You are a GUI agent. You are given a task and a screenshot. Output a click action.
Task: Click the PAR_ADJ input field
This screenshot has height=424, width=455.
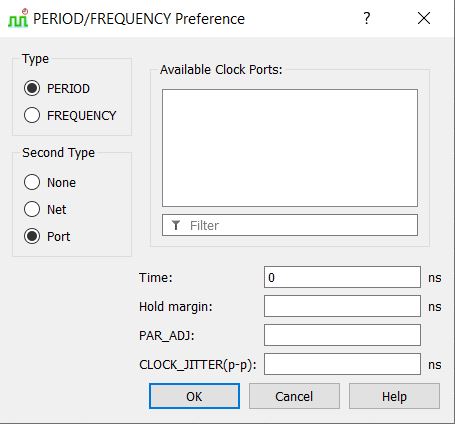coord(342,335)
